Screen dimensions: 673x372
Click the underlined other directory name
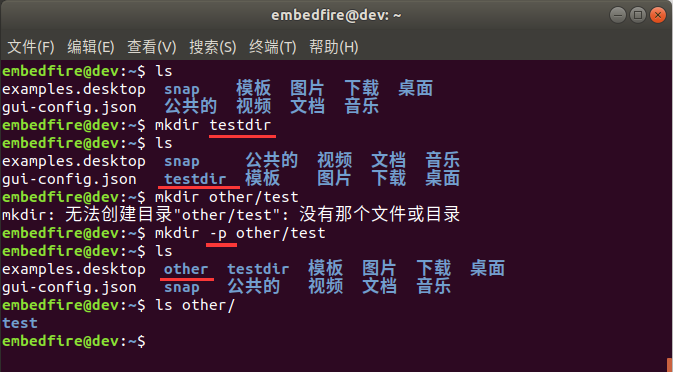(186, 269)
